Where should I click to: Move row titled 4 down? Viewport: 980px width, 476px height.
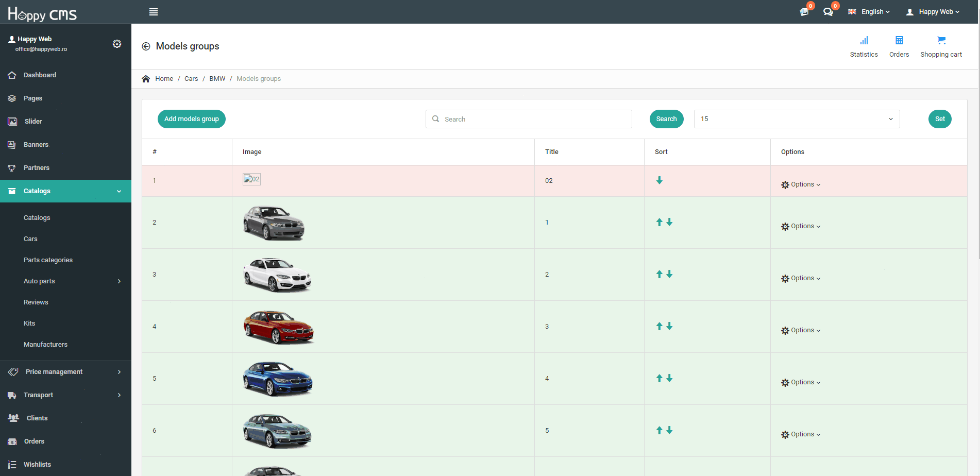coord(669,378)
